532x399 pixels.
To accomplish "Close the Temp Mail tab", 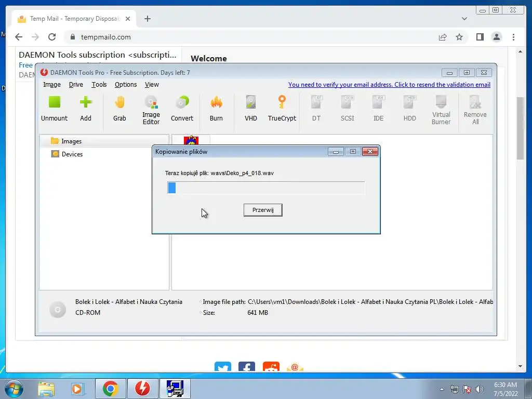I will click(x=128, y=19).
